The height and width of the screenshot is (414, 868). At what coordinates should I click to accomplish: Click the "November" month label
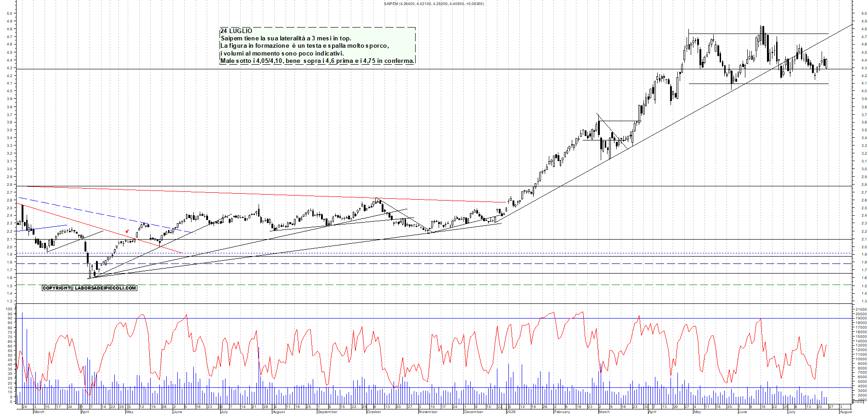(x=428, y=412)
